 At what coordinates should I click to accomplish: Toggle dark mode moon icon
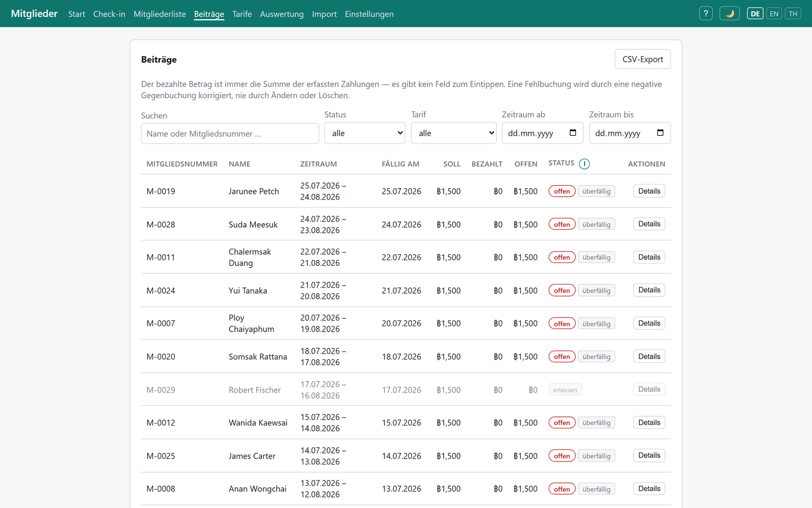click(729, 13)
